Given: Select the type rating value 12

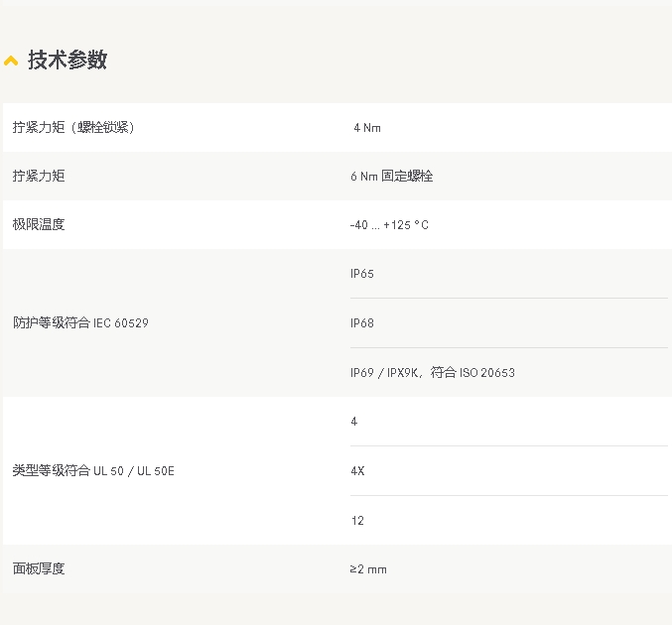Looking at the screenshot, I should (x=357, y=521).
